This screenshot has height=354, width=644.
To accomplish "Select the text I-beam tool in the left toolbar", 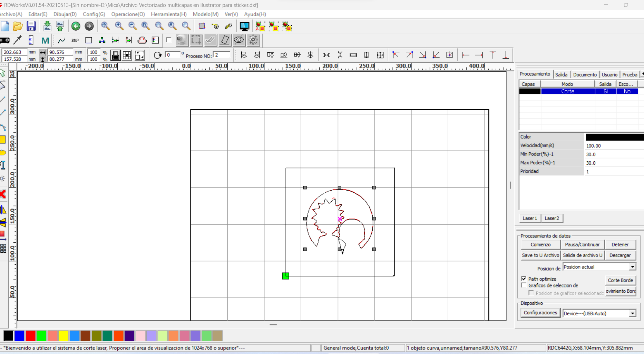I will (x=3, y=165).
